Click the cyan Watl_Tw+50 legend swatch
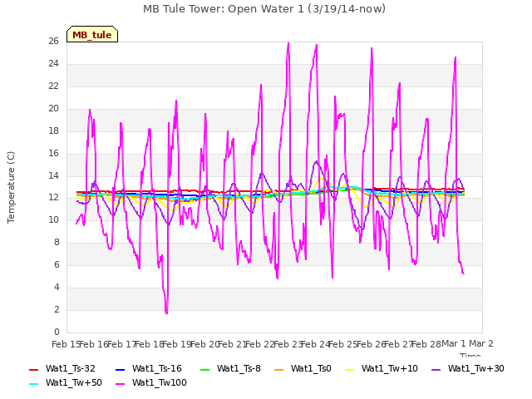 click(x=34, y=384)
